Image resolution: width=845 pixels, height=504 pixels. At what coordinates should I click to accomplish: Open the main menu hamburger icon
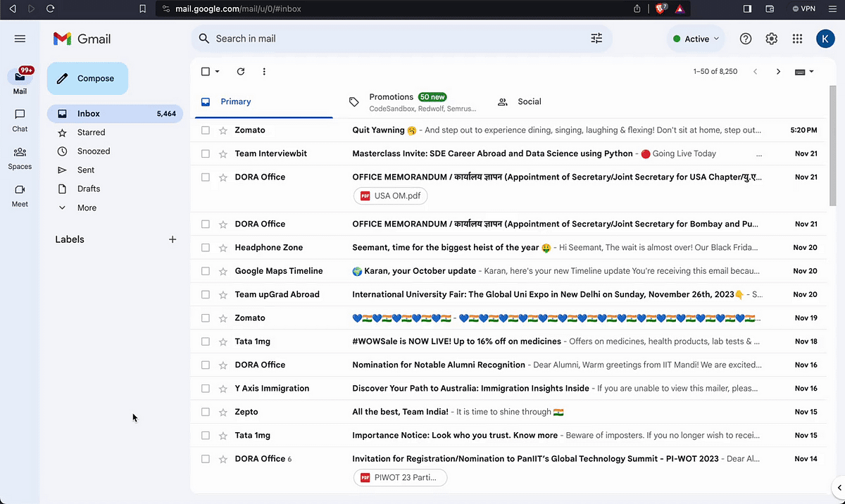20,39
